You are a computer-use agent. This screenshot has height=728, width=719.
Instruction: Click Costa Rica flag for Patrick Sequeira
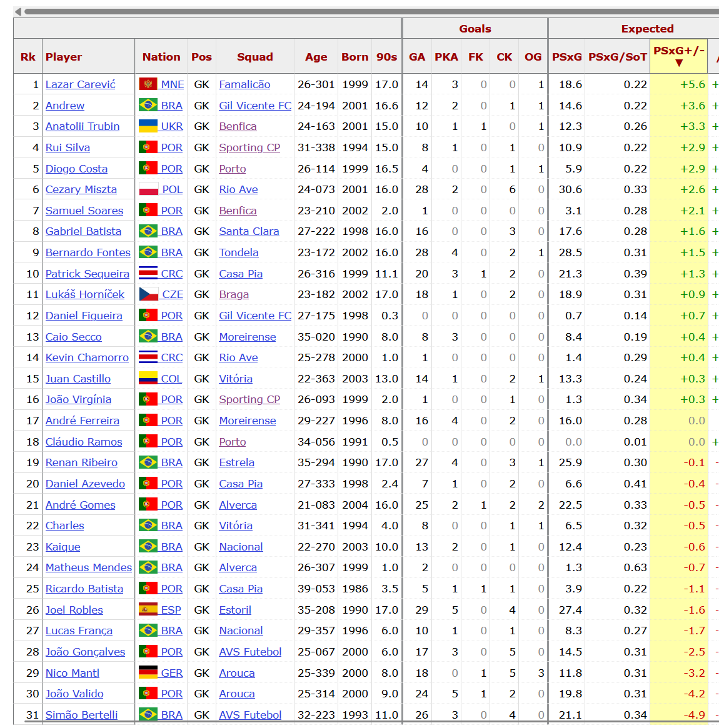coord(148,274)
